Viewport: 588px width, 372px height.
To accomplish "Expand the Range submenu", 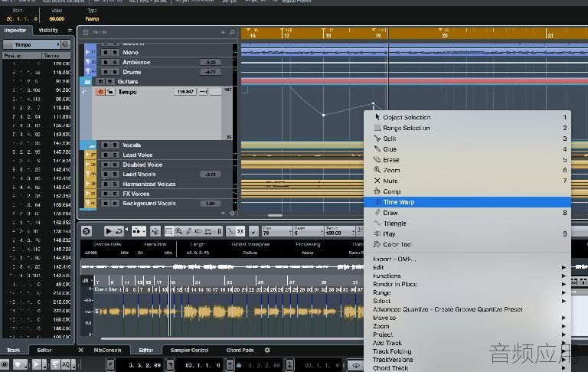I will 467,292.
